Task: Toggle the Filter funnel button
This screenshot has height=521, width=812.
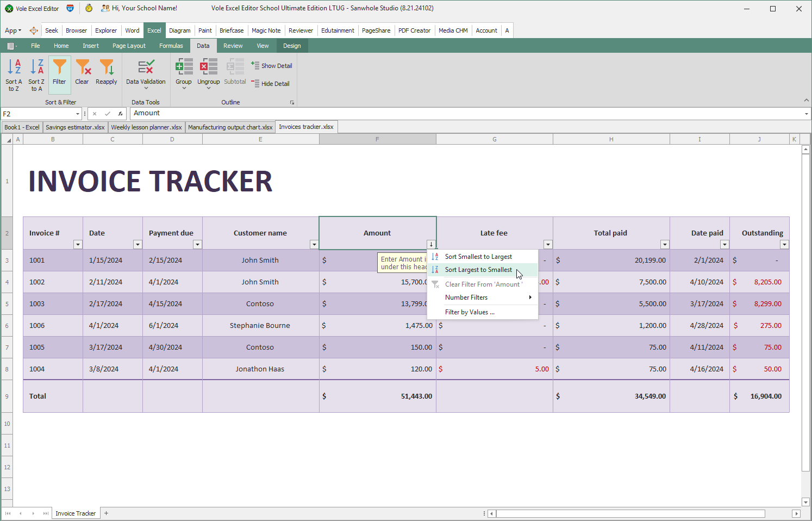Action: click(59, 75)
